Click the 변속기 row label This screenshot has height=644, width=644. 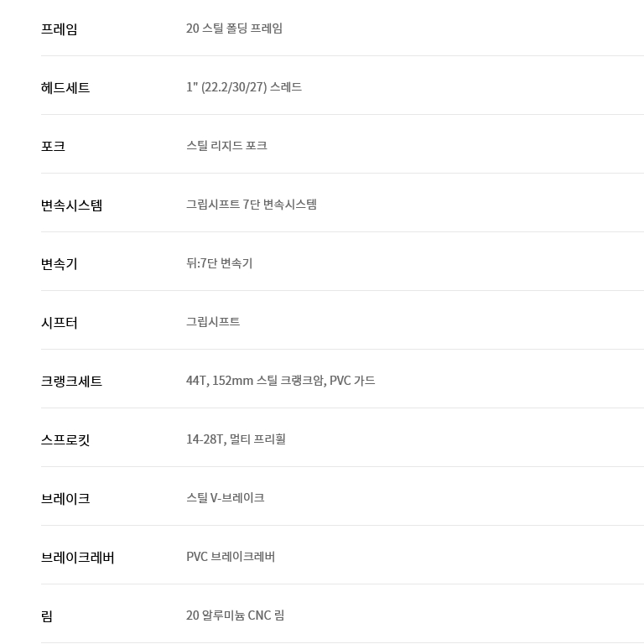click(60, 264)
